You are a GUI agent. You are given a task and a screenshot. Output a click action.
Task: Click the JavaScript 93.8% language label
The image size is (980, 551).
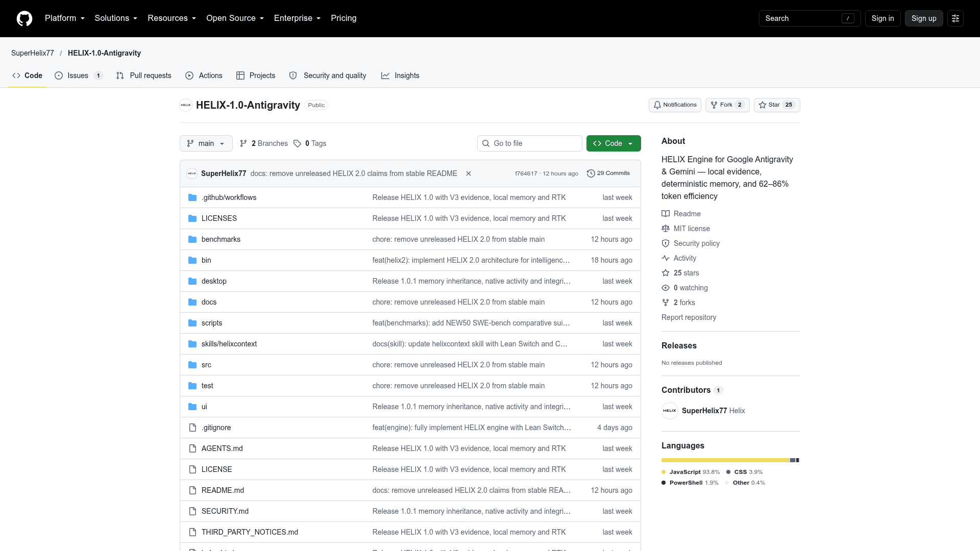pos(691,472)
